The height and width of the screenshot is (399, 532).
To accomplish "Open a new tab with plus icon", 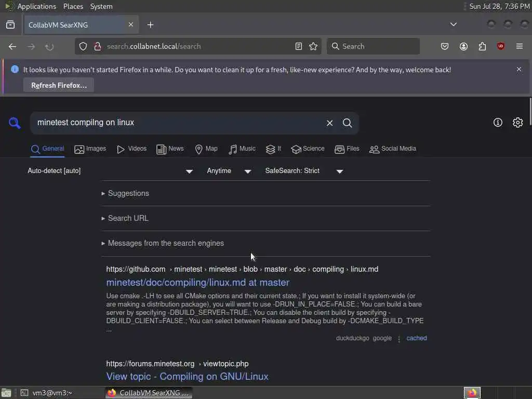I will coord(150,25).
